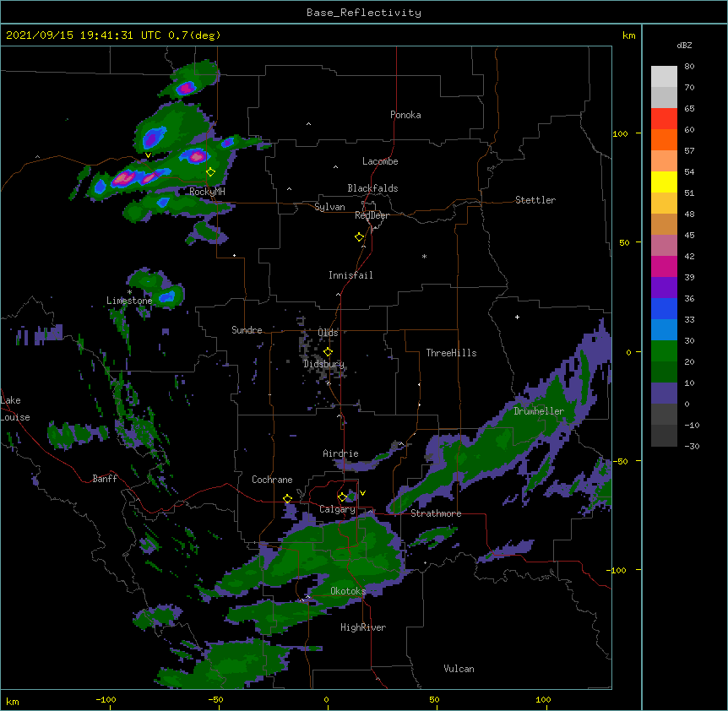Pick the light gray 70-80 dBZ legend swatch

(664, 76)
